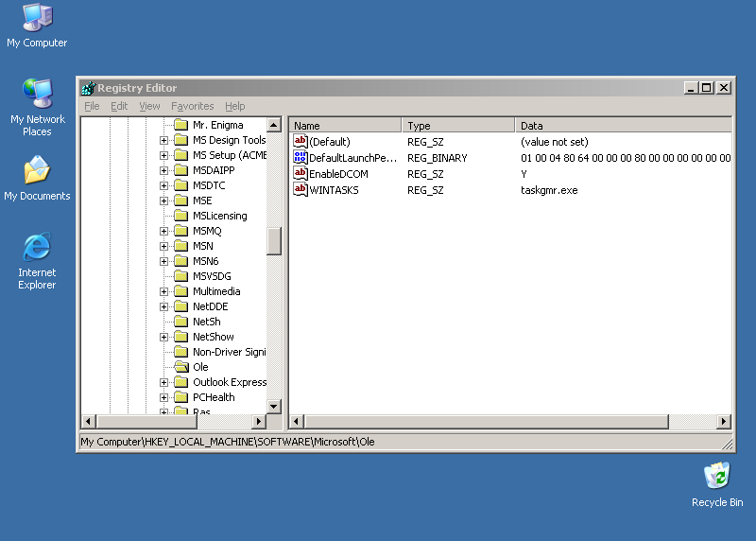Select the NetSh key label
This screenshot has width=756, height=541.
point(207,322)
